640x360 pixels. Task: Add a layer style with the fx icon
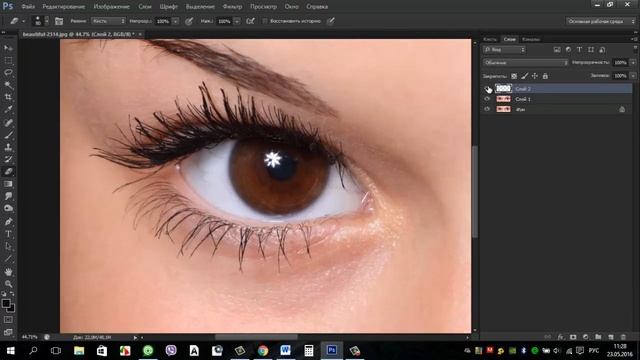click(x=561, y=337)
